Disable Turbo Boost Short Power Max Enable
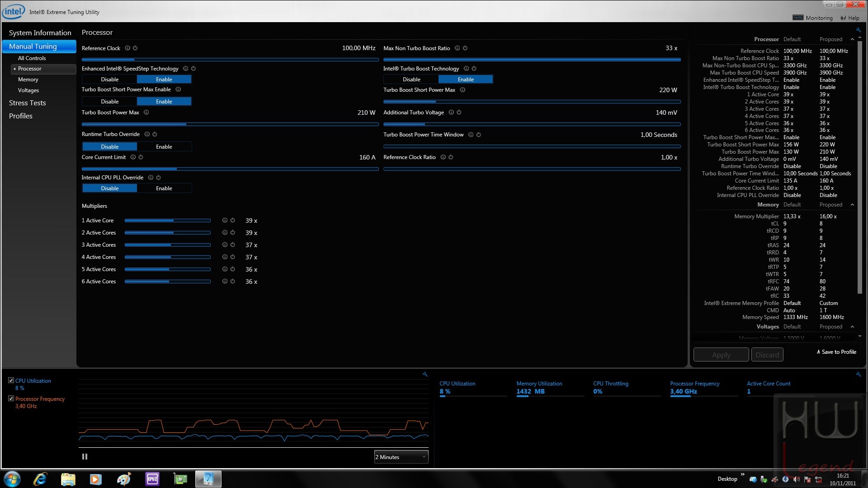Image resolution: width=868 pixels, height=488 pixels. [x=109, y=102]
